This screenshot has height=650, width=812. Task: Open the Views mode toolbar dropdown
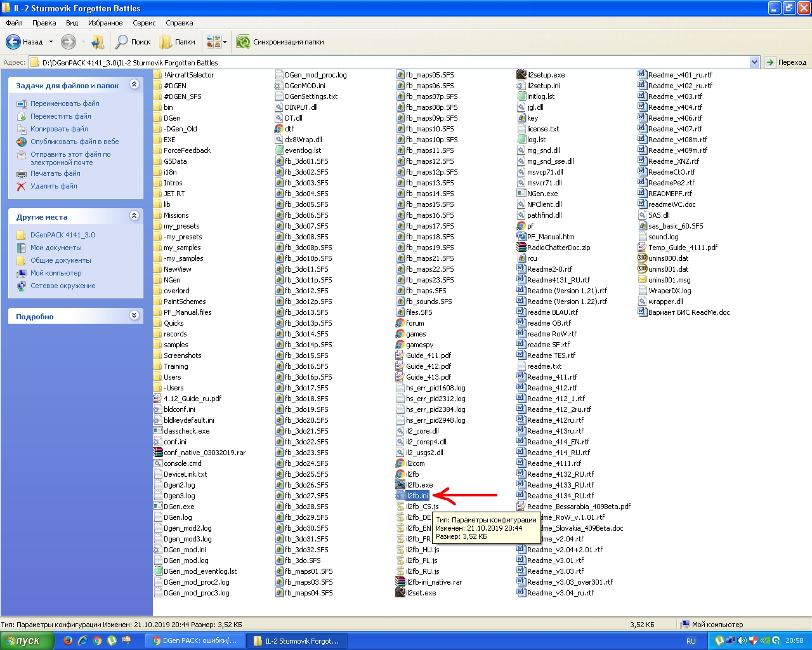(x=216, y=42)
